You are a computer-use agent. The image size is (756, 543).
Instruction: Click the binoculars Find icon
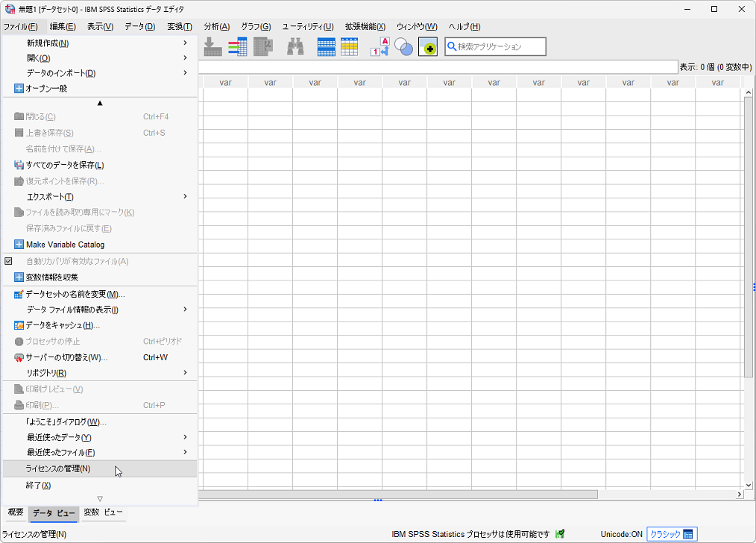point(295,47)
